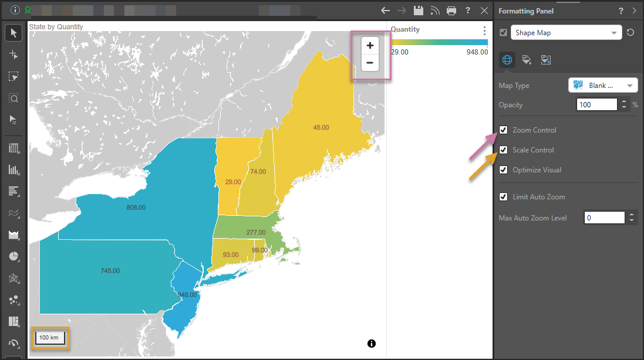Disable the Limit Auto Zoom checkbox

[503, 197]
